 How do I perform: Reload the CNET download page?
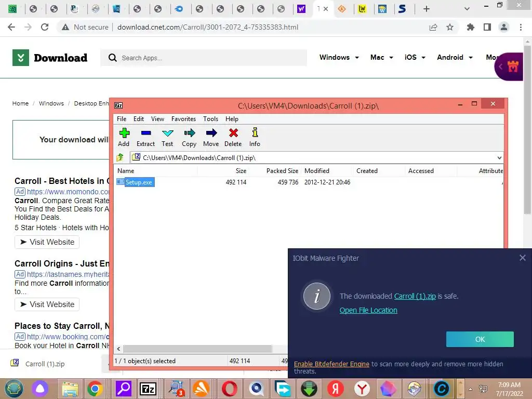45,27
